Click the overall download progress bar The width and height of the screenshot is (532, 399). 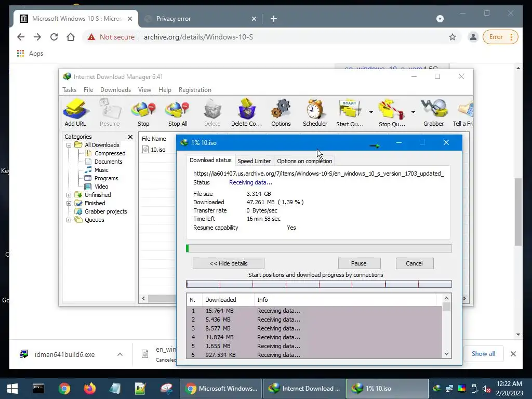click(319, 248)
